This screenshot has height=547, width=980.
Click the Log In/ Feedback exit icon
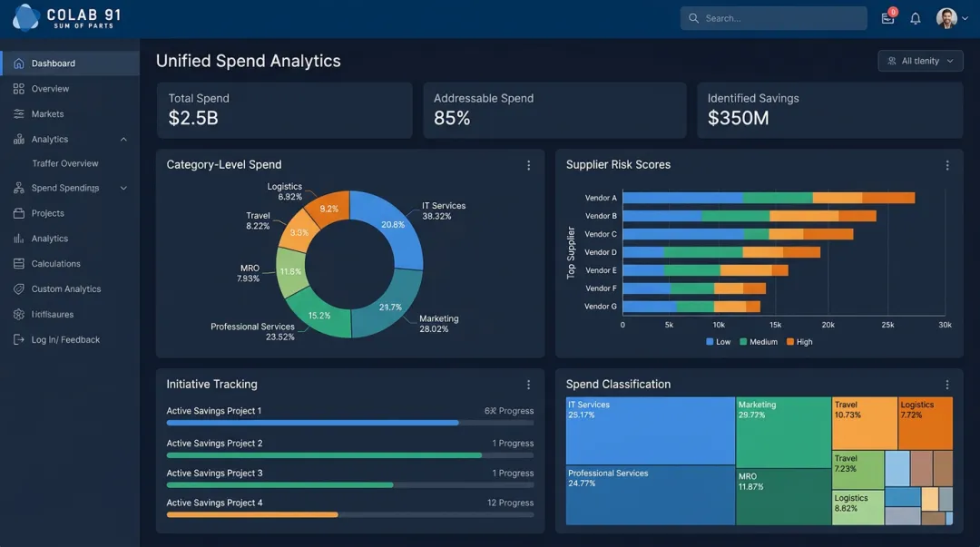pos(19,339)
